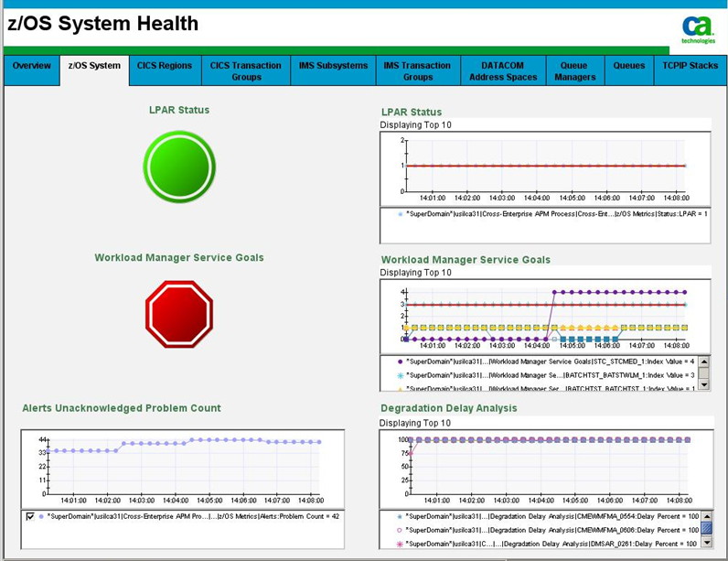728x561 pixels.
Task: Select the z/OS System tab
Action: pyautogui.click(x=94, y=70)
